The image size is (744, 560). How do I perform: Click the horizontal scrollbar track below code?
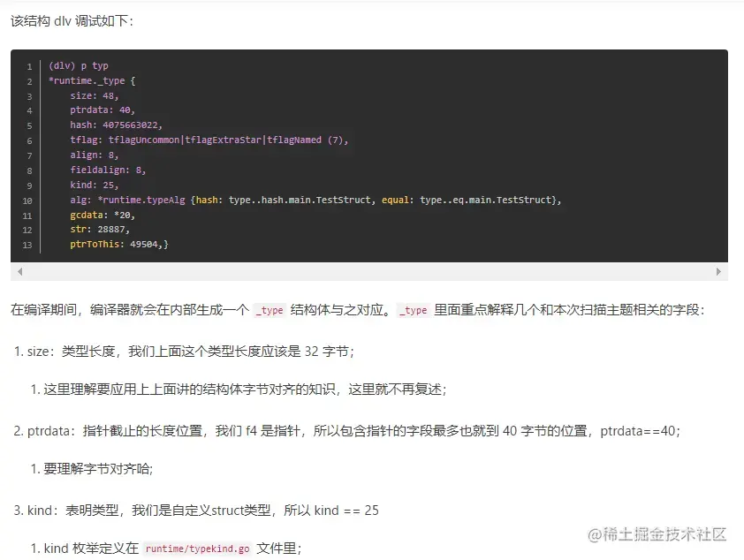369,272
